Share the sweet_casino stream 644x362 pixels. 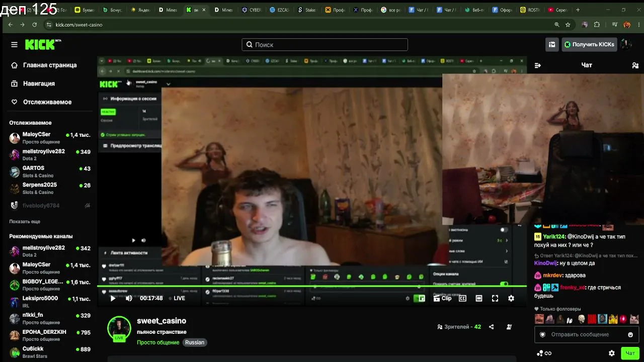pyautogui.click(x=491, y=327)
